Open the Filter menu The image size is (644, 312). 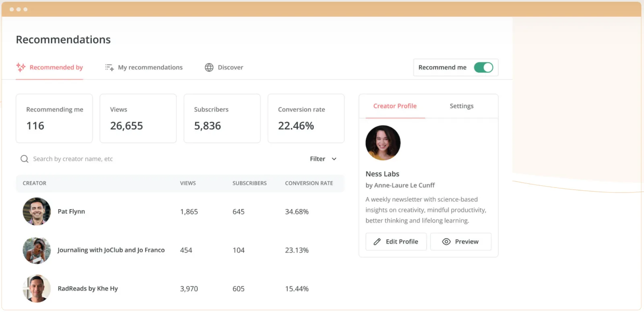point(318,159)
